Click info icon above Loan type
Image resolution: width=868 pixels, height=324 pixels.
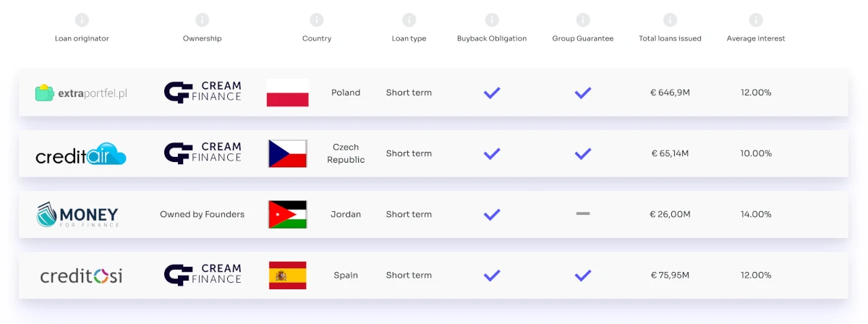(x=409, y=20)
